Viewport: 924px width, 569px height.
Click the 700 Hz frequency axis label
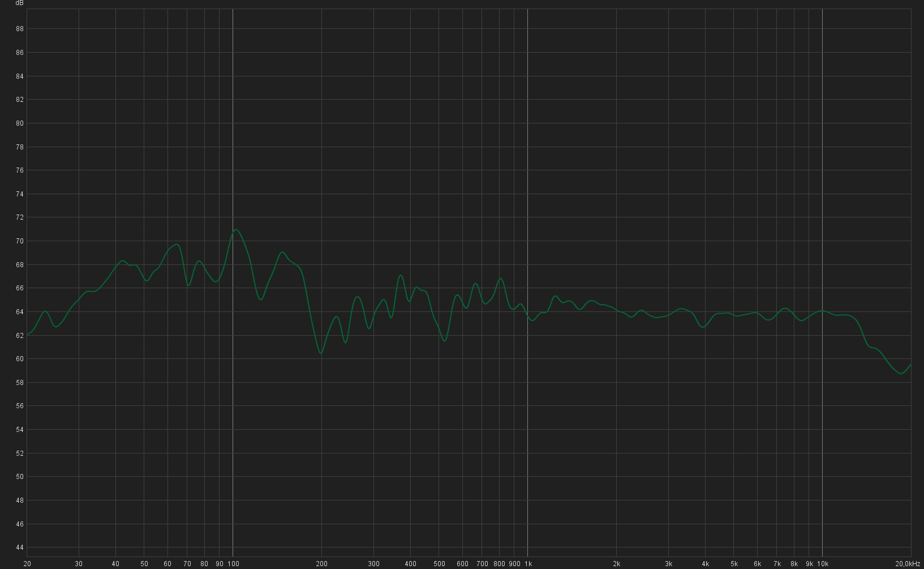click(x=482, y=564)
